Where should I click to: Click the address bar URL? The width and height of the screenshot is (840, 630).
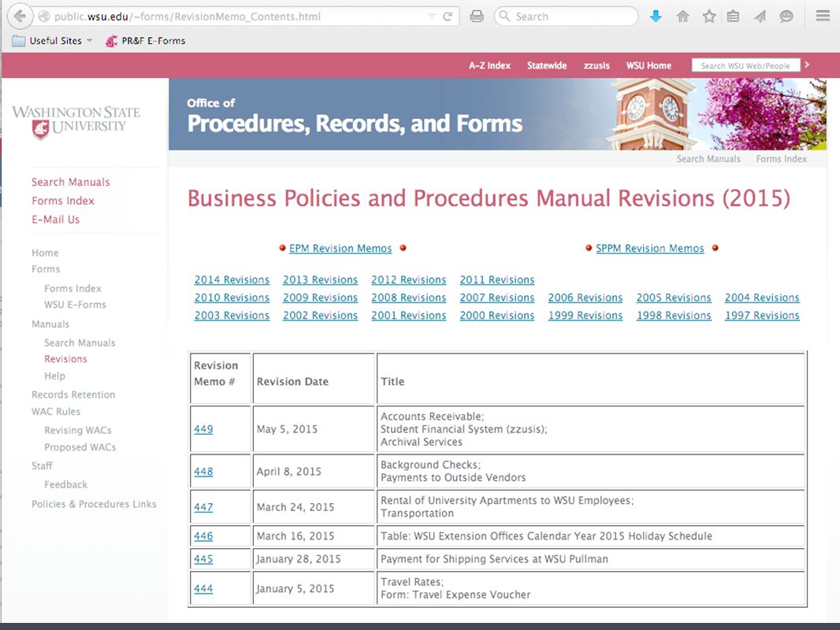coord(188,17)
